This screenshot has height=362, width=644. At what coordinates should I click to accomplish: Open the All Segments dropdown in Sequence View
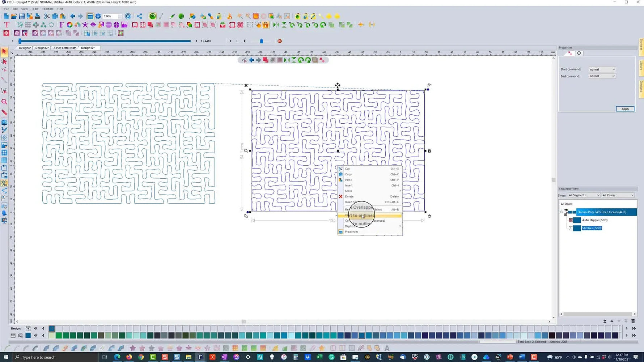tap(584, 195)
